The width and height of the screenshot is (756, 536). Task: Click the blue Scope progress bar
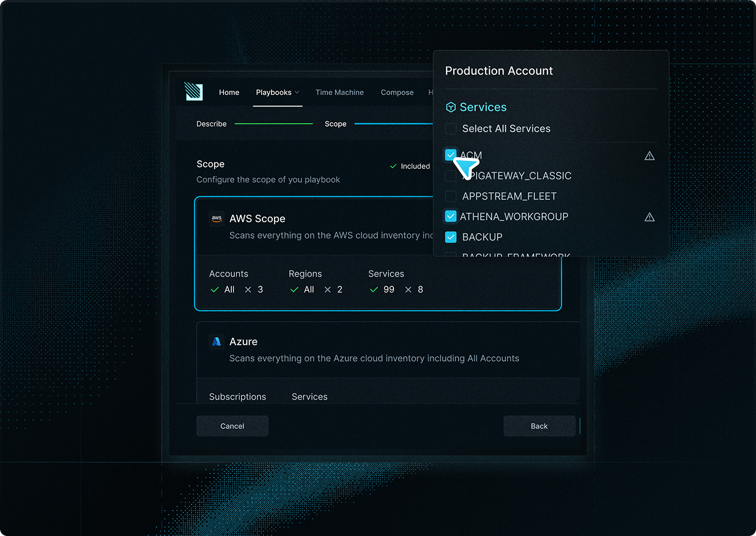(393, 124)
